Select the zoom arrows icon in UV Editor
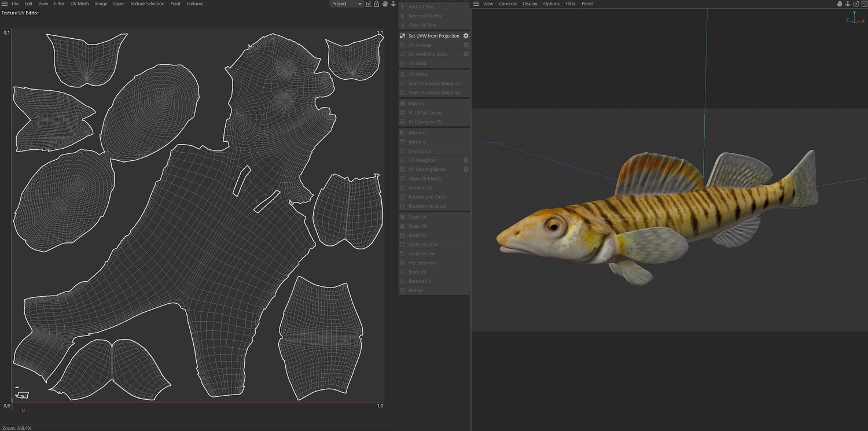Viewport: 868px width, 431px height. pos(393,3)
